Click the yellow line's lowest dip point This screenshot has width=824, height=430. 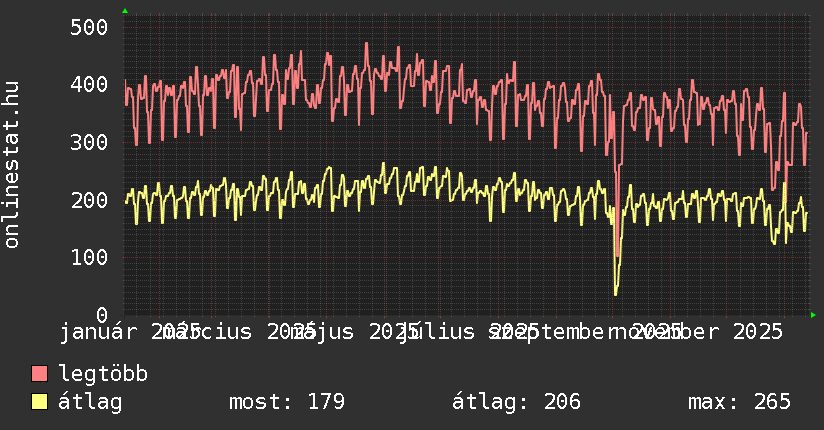point(615,293)
